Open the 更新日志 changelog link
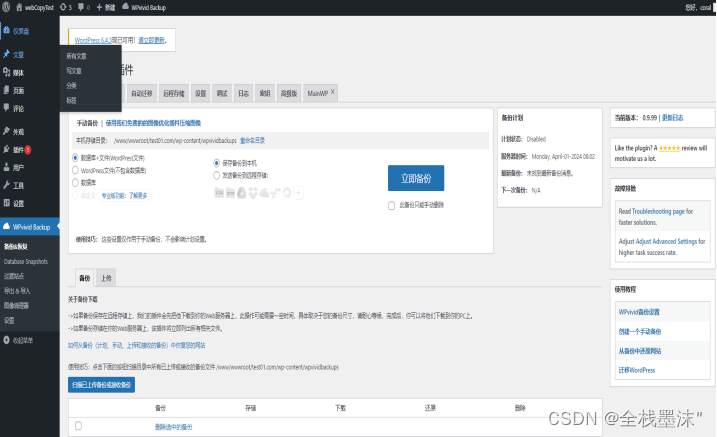This screenshot has height=437, width=717. (x=673, y=117)
